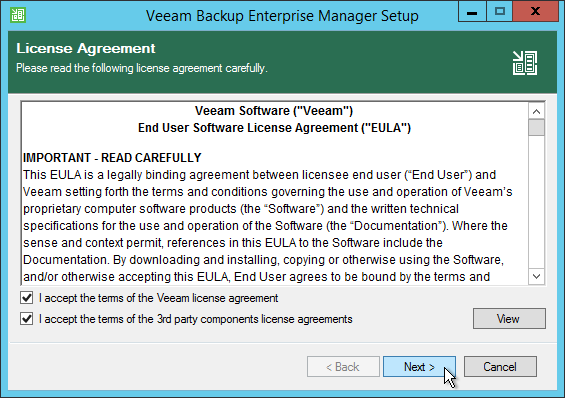Click the Next button to continue
Viewport: 565px width, 398px height.
pyautogui.click(x=419, y=367)
